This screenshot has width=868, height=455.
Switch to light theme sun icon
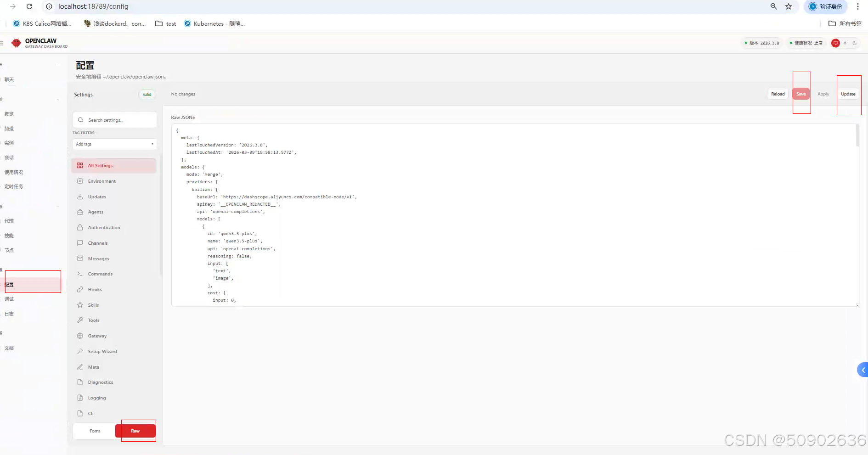[x=845, y=43]
